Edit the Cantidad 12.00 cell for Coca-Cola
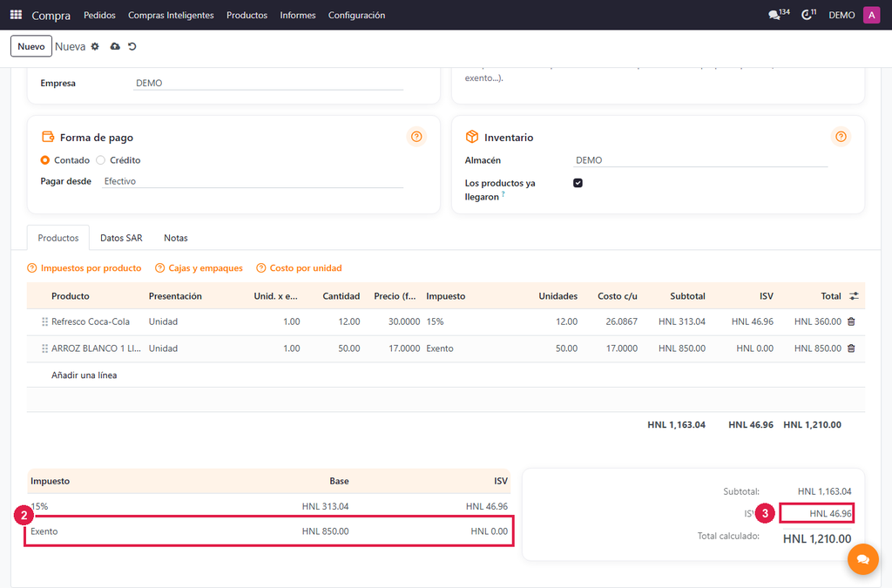The height and width of the screenshot is (588, 892). click(334, 321)
